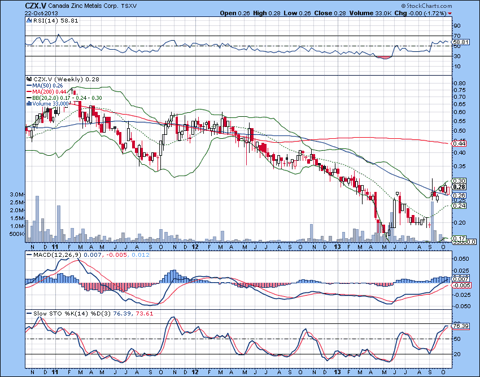Click the Slow STO %K(14) %D(3) legend
This screenshot has height=377, width=480.
point(72,314)
